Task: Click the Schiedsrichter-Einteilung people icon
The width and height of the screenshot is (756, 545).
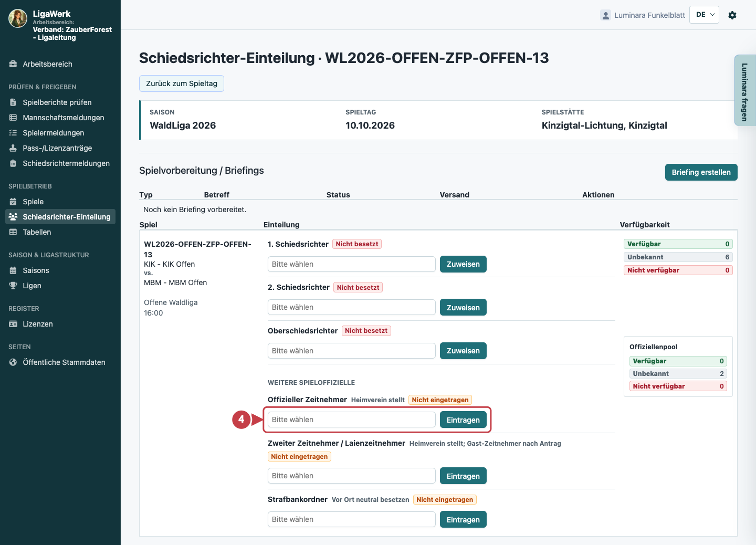Action: click(13, 217)
